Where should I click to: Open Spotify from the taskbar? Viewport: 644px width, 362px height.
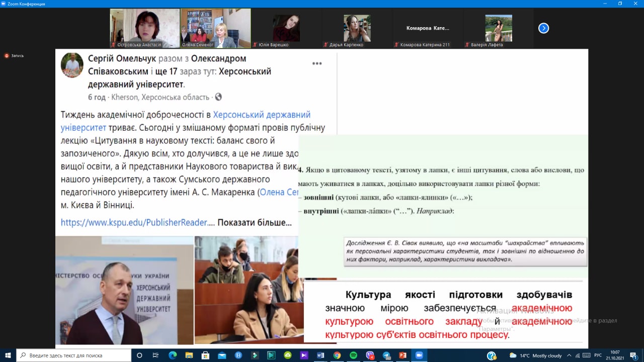[x=353, y=355]
